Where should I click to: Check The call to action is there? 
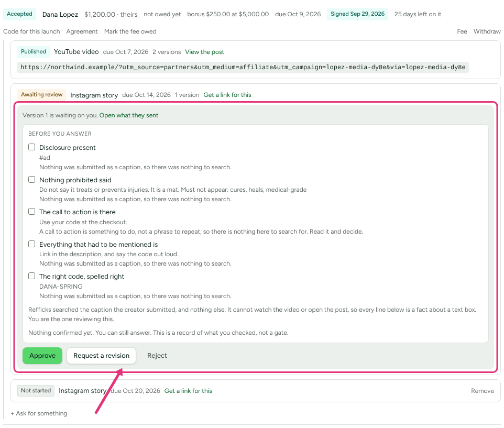point(31,212)
